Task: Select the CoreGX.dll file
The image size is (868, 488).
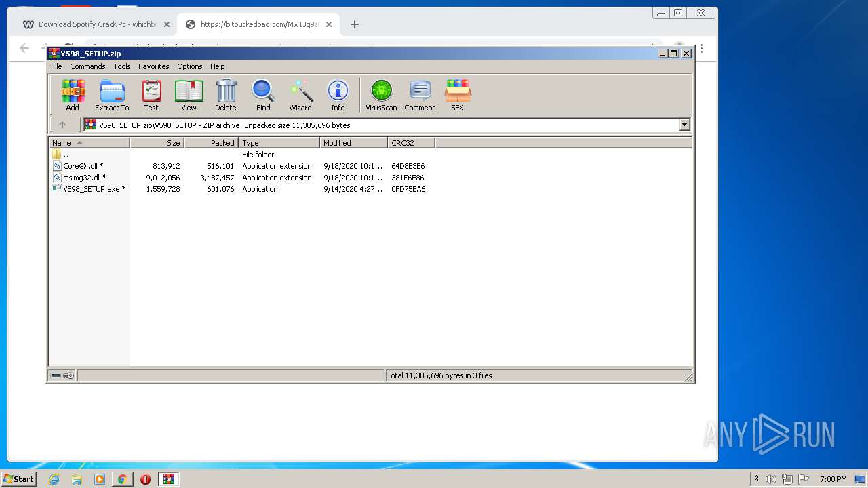Action: coord(83,166)
